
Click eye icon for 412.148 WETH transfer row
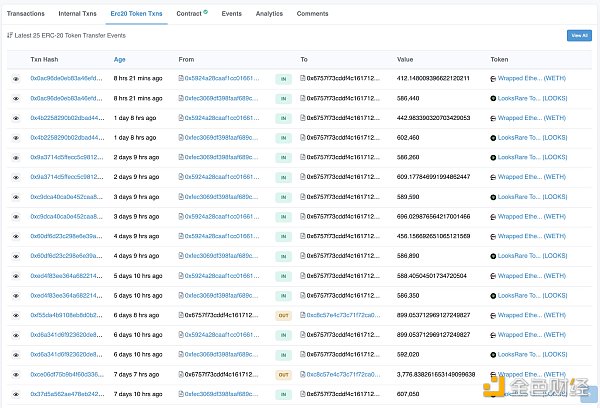click(x=15, y=77)
